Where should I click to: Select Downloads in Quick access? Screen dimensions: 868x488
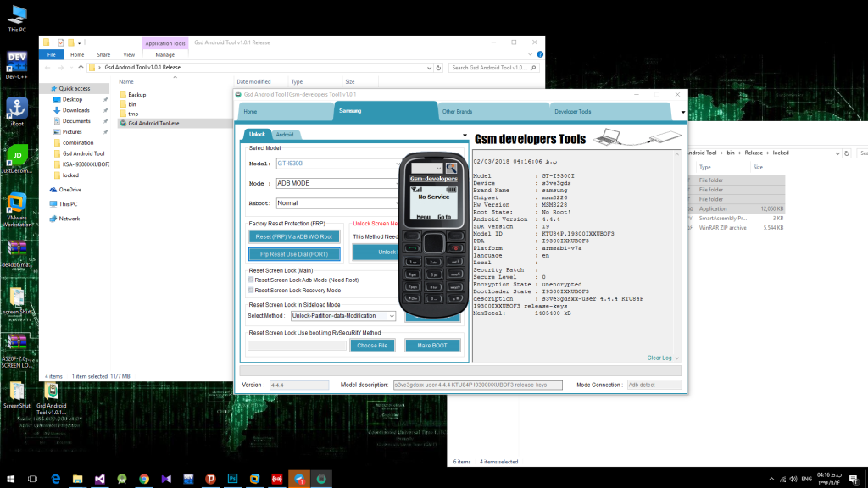[75, 110]
